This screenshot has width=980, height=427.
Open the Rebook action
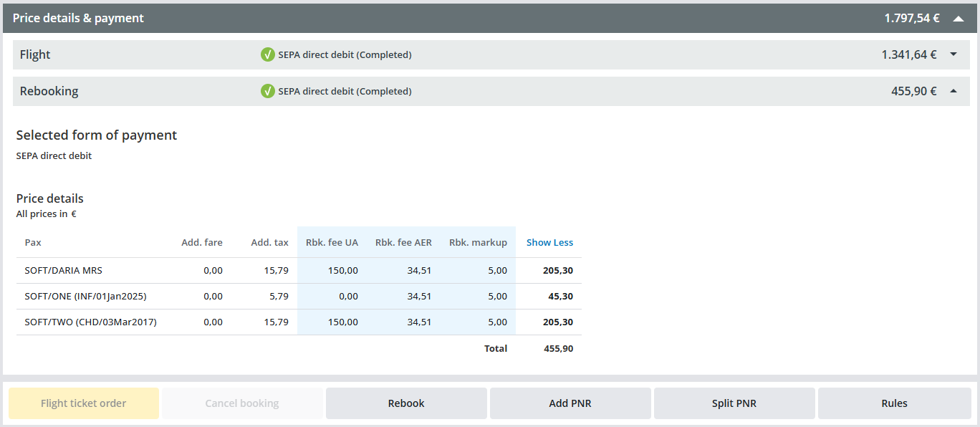[x=406, y=403]
